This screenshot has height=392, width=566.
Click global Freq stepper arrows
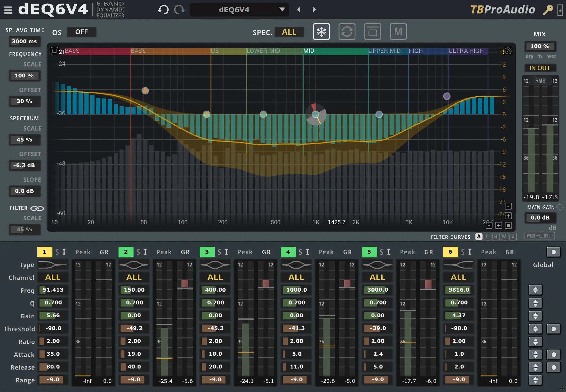pos(536,290)
